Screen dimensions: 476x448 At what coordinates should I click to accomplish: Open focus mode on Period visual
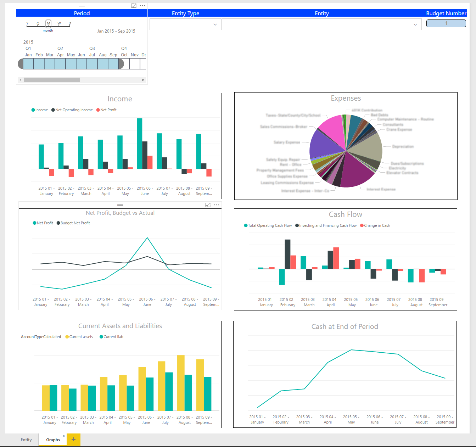[134, 6]
